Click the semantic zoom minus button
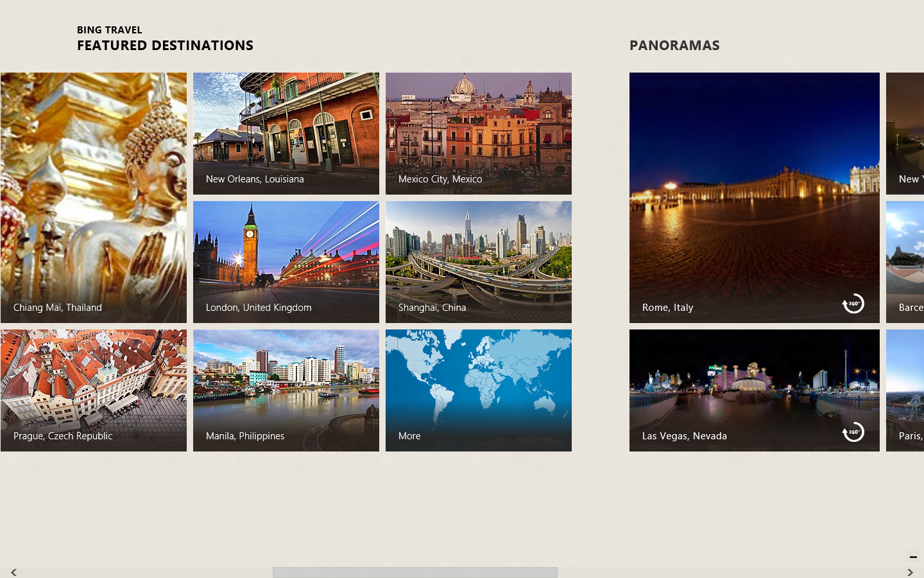 (912, 557)
